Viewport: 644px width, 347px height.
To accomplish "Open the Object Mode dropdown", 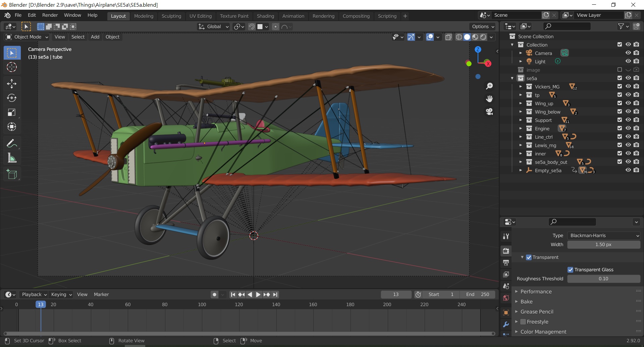I will point(28,37).
